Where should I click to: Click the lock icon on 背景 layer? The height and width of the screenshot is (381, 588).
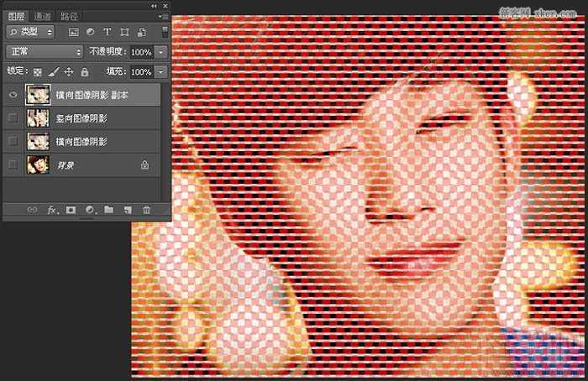tap(144, 164)
